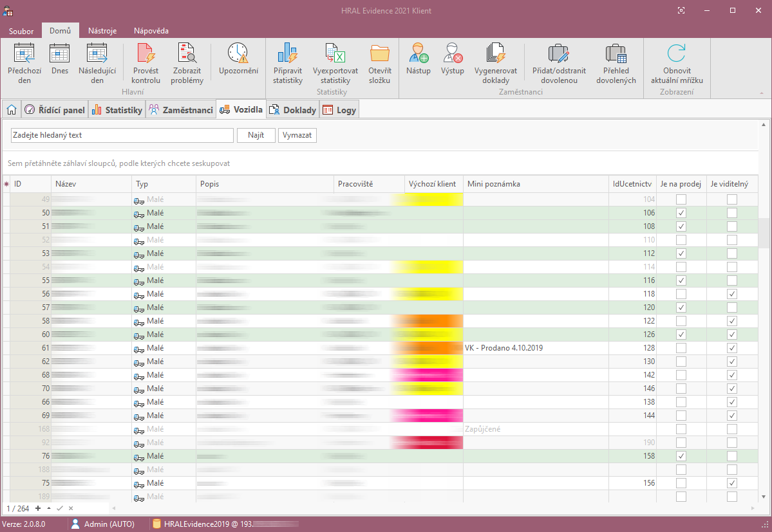This screenshot has height=532, width=772.
Task: Refresh the current grid (Obnovit aktuální mřížku)
Action: tap(677, 64)
